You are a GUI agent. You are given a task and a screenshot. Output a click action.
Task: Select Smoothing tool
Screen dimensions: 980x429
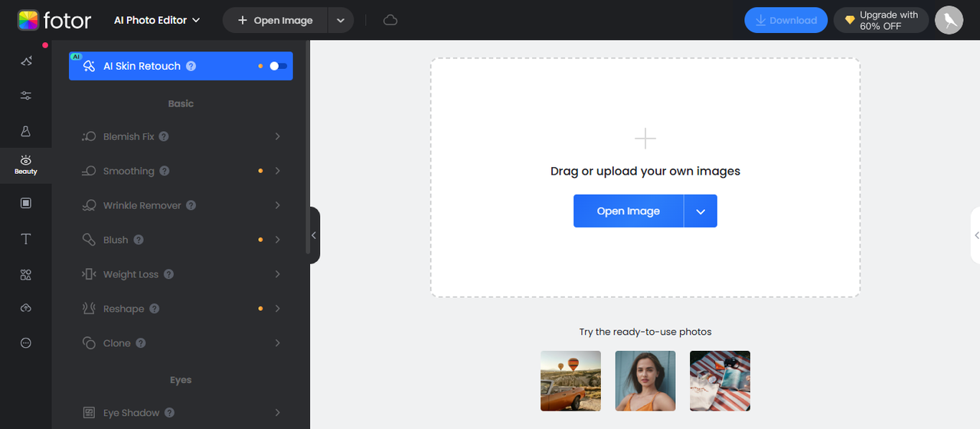(181, 171)
